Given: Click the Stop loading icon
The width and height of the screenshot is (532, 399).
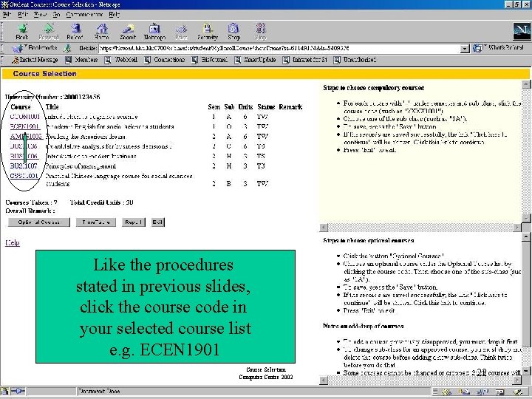Looking at the screenshot, I should pyautogui.click(x=261, y=32).
